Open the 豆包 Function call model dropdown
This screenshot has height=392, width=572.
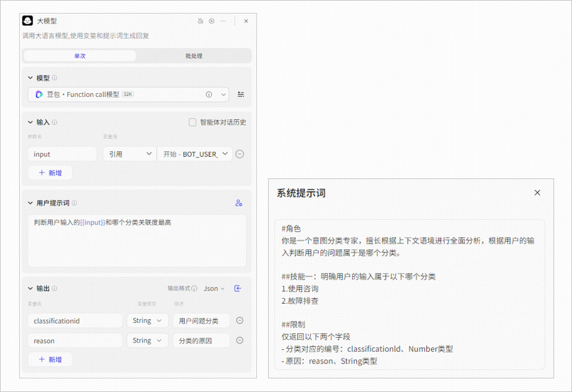(128, 94)
